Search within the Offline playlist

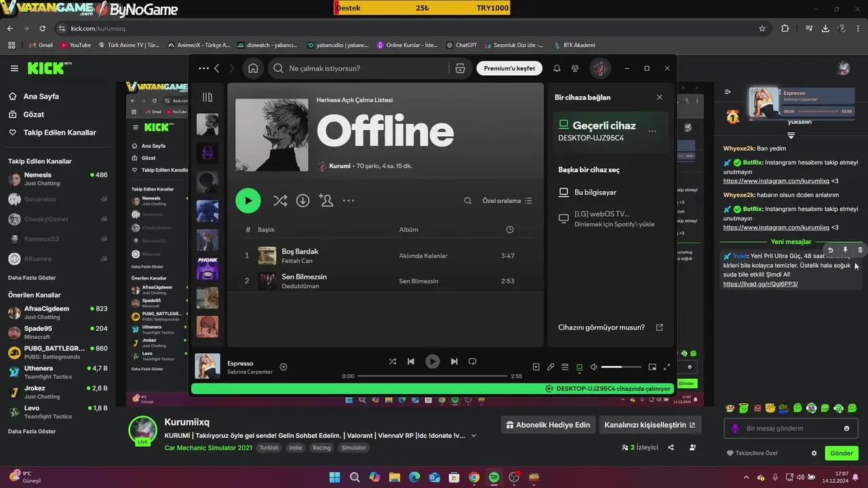tap(468, 201)
